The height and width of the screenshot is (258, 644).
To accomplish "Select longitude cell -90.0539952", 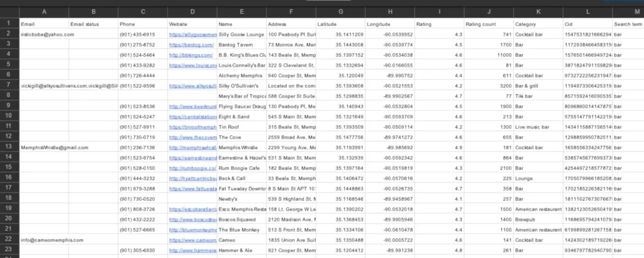I will [x=390, y=35].
